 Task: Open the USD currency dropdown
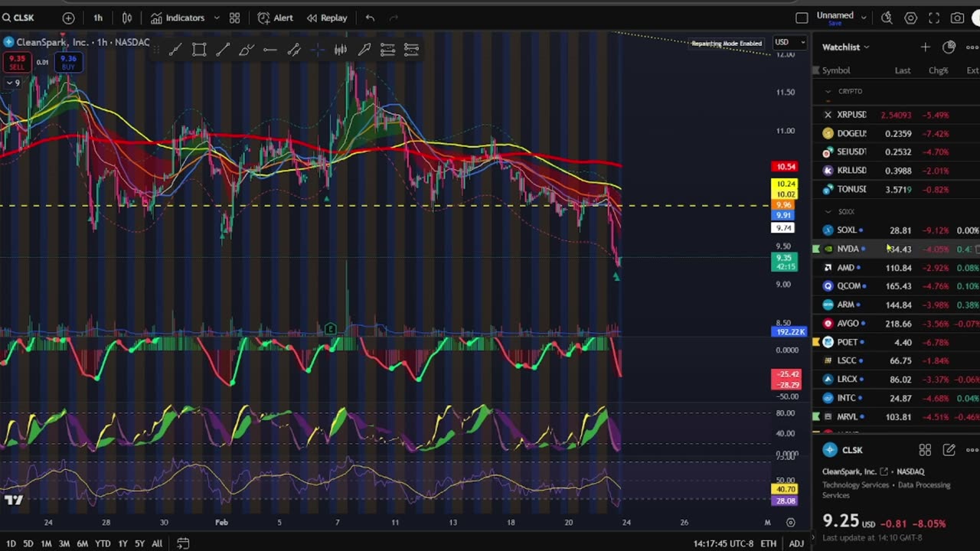789,42
